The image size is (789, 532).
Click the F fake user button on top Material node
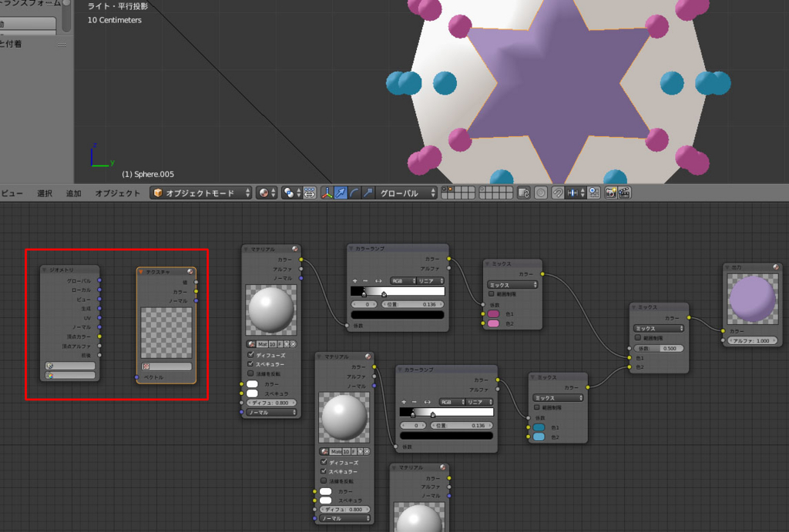tap(280, 344)
